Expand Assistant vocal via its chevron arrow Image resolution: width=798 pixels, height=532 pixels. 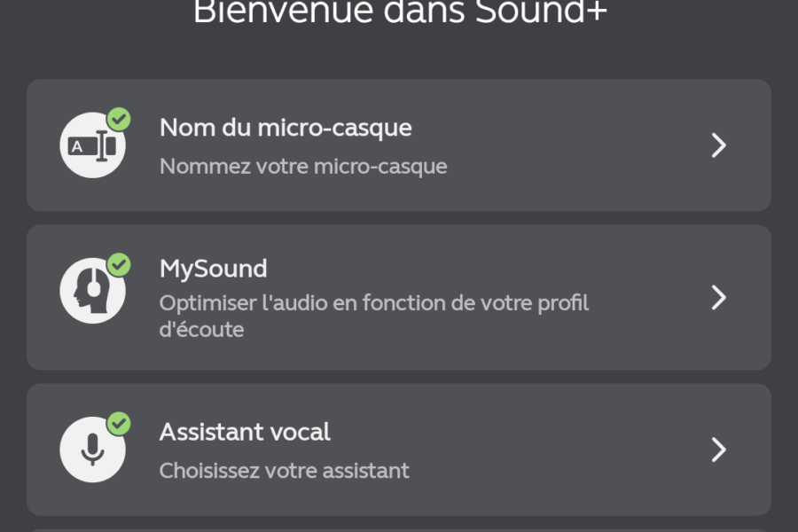click(718, 450)
